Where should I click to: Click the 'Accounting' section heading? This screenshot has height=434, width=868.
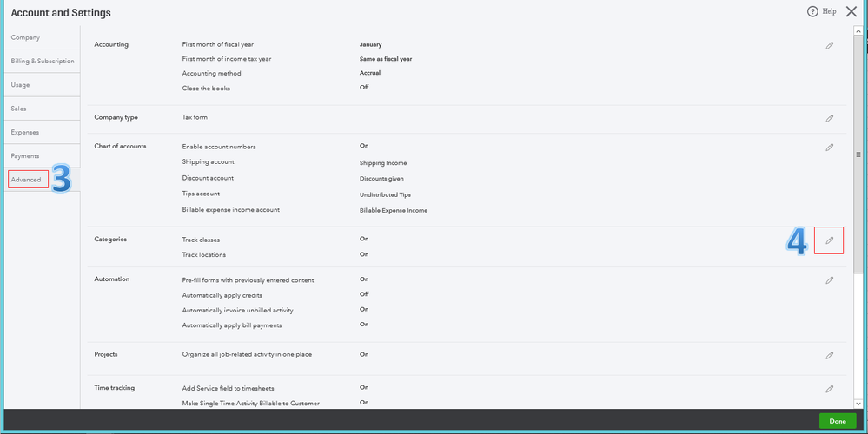pyautogui.click(x=111, y=44)
